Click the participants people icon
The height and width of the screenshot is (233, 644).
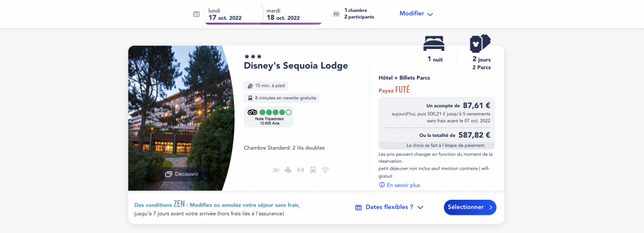point(336,14)
